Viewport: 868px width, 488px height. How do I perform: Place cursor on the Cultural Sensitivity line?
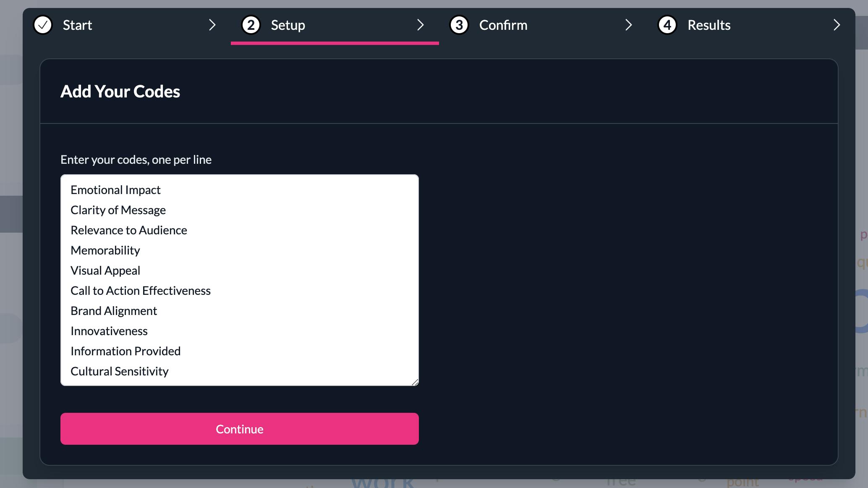point(120,371)
